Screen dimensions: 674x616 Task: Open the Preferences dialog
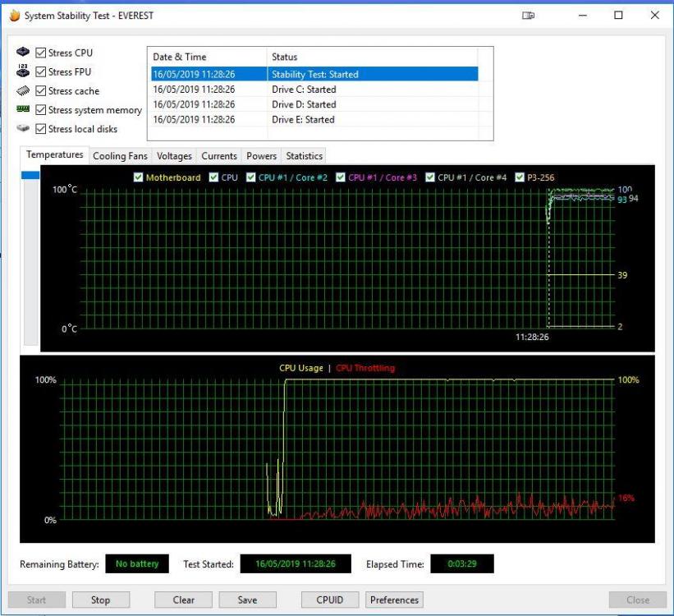pyautogui.click(x=394, y=600)
